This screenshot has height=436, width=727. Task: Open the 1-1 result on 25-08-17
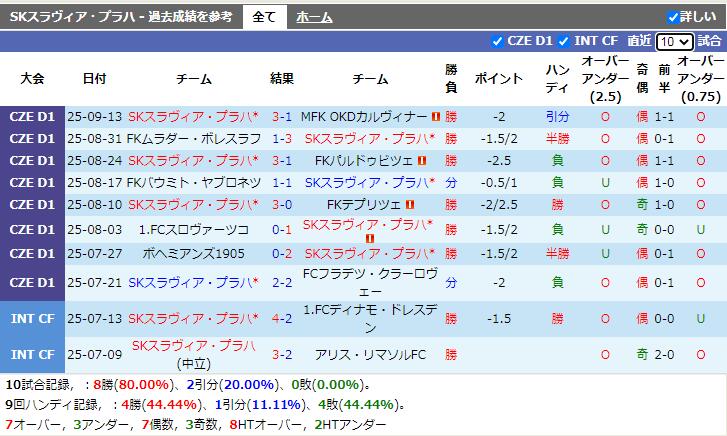pyautogui.click(x=282, y=182)
